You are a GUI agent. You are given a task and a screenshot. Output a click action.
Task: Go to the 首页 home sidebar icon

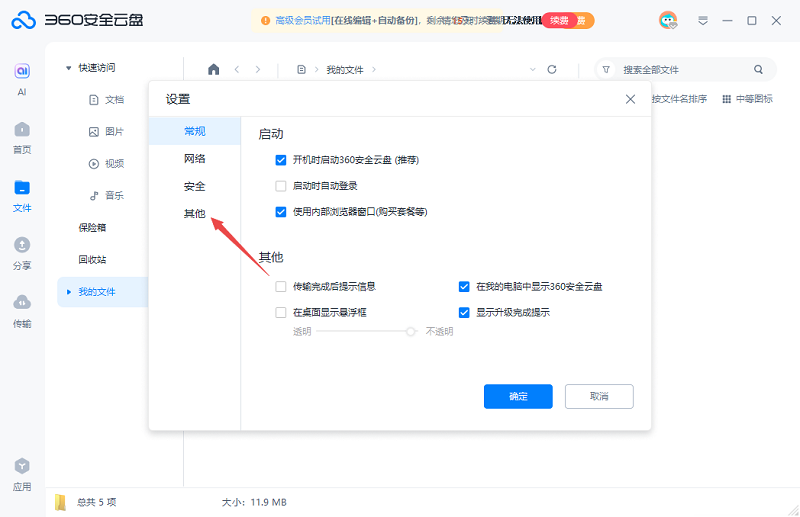point(22,130)
